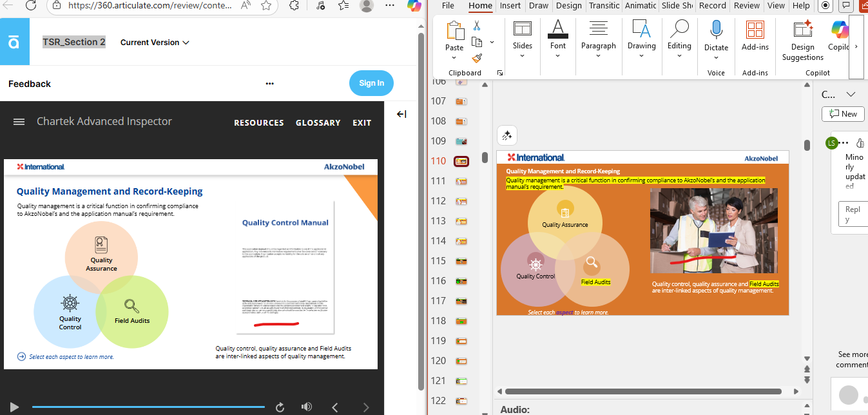Click the Designer sparkle icon above slide
The image size is (868, 415).
[x=507, y=135]
